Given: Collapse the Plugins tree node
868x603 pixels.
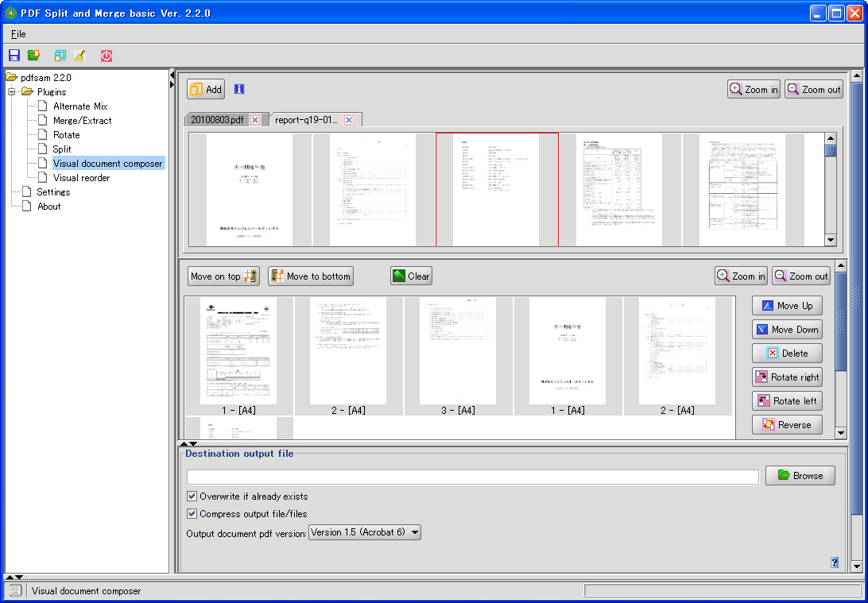Looking at the screenshot, I should coord(11,91).
